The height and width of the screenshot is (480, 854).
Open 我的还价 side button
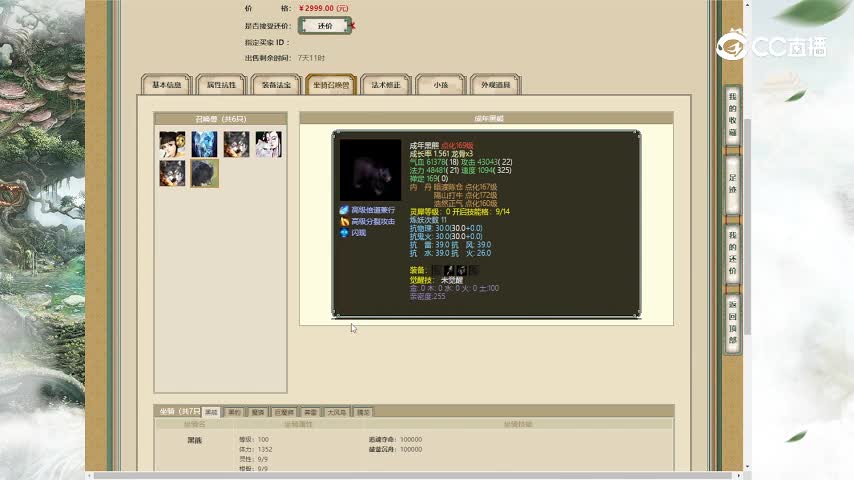(x=733, y=253)
